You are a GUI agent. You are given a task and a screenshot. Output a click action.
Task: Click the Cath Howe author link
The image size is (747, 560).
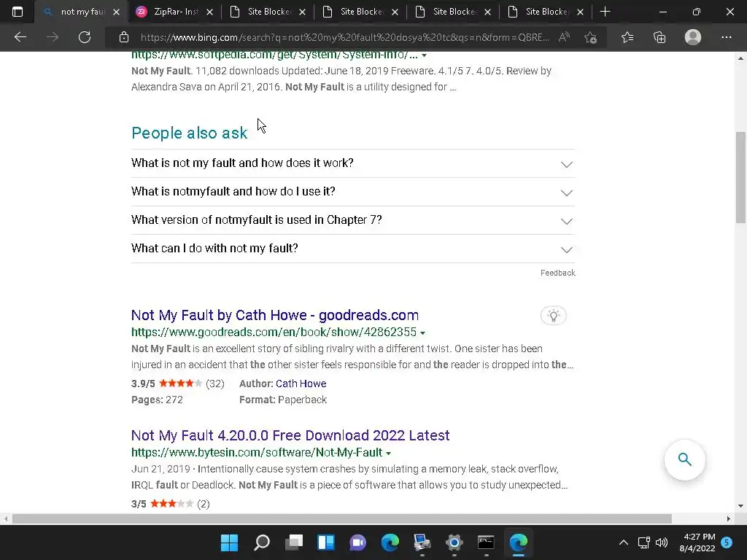coord(301,384)
